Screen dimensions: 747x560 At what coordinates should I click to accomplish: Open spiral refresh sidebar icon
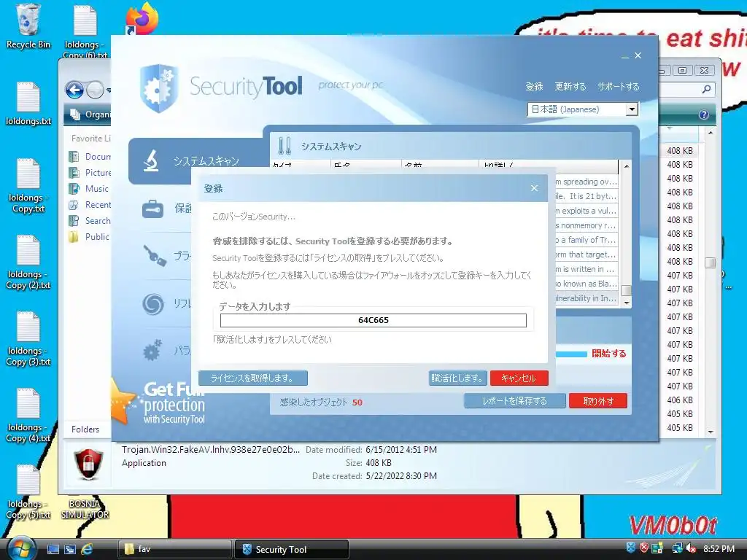click(x=153, y=304)
